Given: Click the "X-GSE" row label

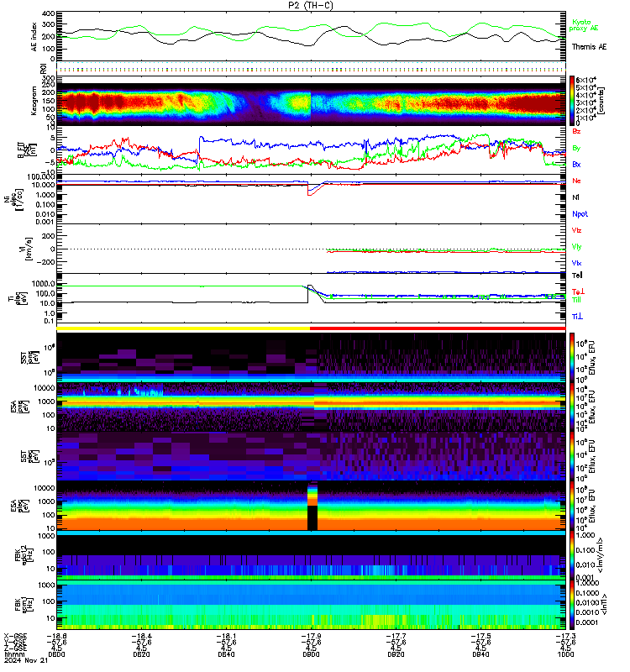Looking at the screenshot, I should [x=15, y=636].
